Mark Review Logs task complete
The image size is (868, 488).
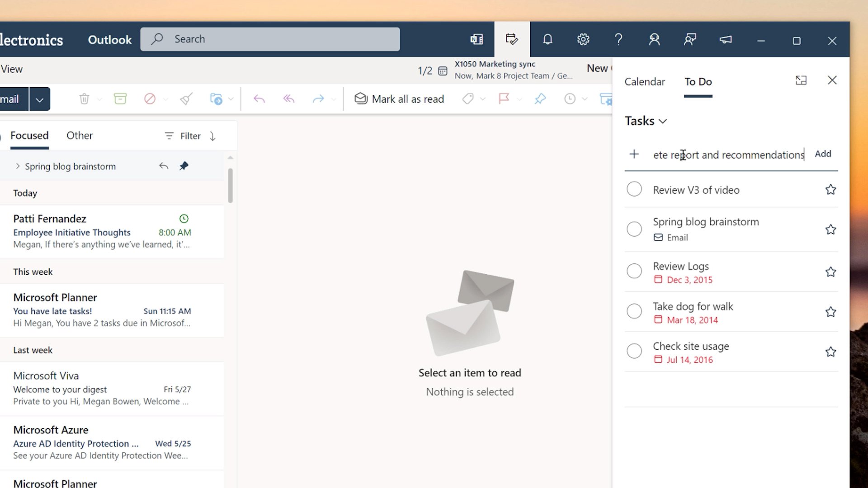[634, 271]
